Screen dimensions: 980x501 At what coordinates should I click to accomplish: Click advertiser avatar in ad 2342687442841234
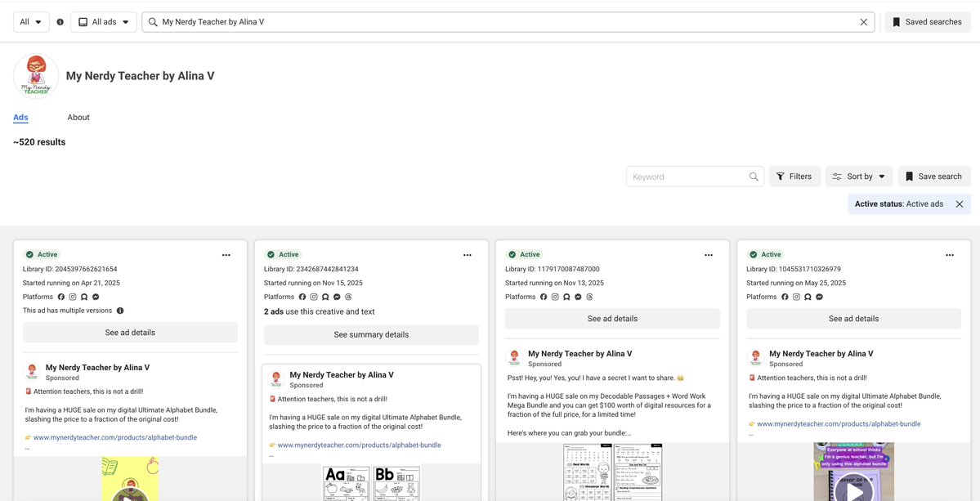(276, 379)
